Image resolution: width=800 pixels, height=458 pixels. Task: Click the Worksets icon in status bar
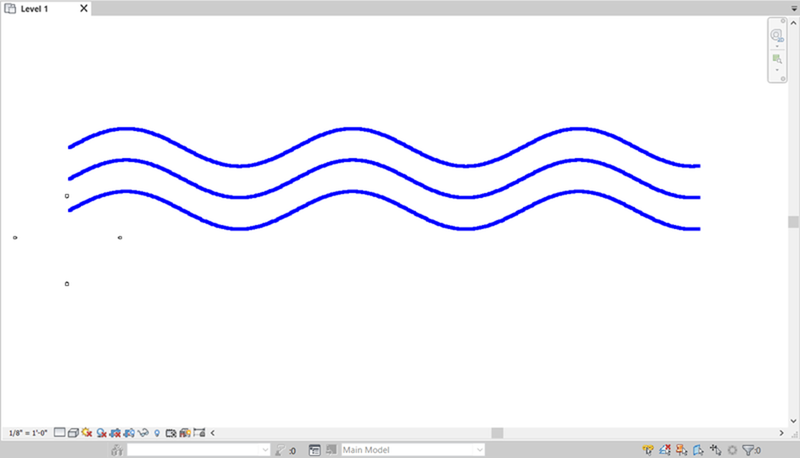pos(117,450)
